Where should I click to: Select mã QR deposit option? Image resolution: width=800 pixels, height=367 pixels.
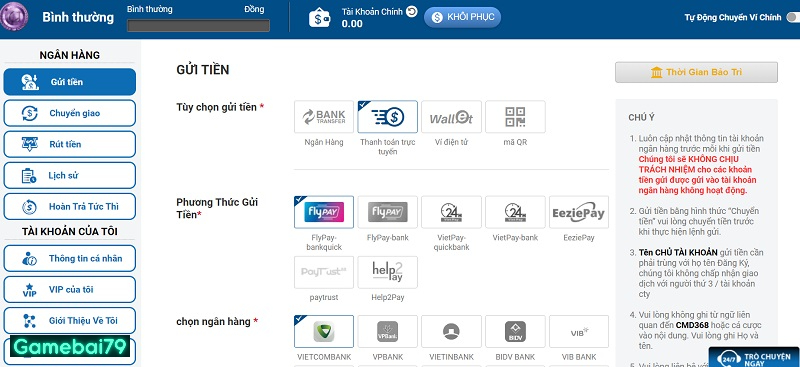515,117
